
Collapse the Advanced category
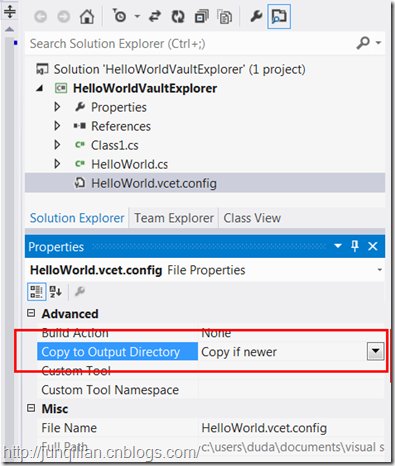[31, 313]
